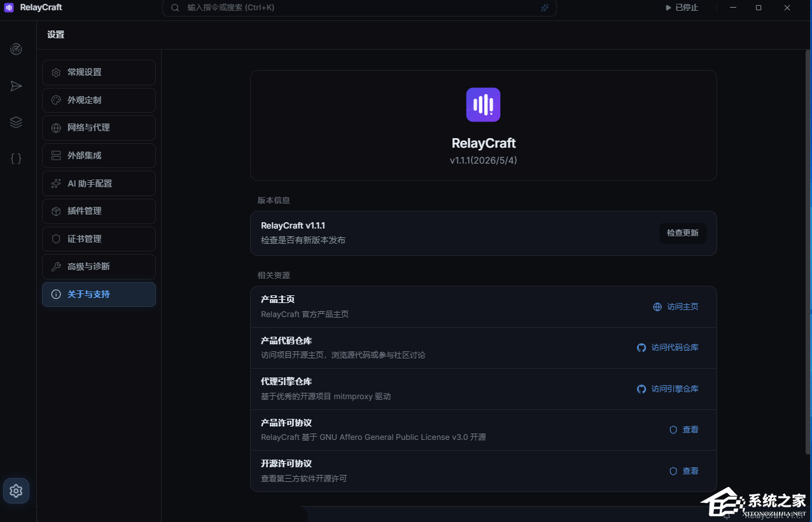Click the palette icon next to 外观定制
The width and height of the screenshot is (812, 522).
(56, 100)
